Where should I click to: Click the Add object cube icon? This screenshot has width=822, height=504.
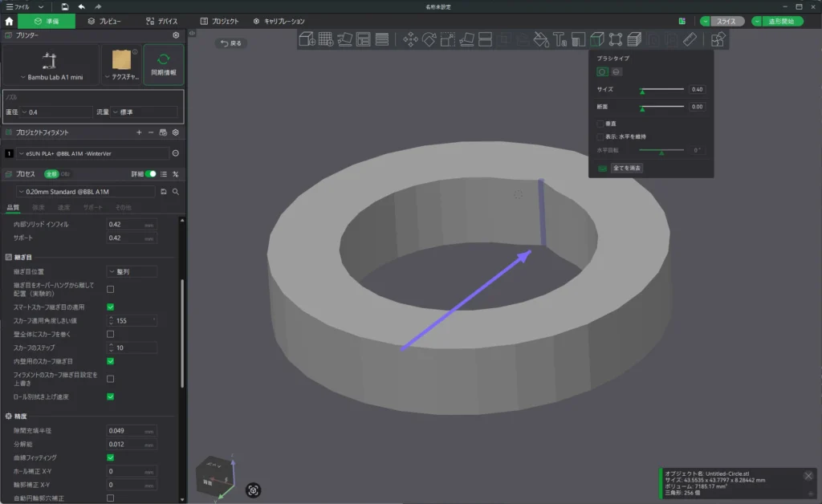tap(307, 39)
